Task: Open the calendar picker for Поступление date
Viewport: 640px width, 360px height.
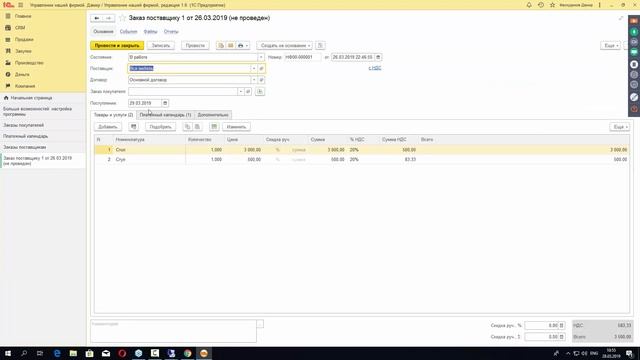Action: click(165, 103)
